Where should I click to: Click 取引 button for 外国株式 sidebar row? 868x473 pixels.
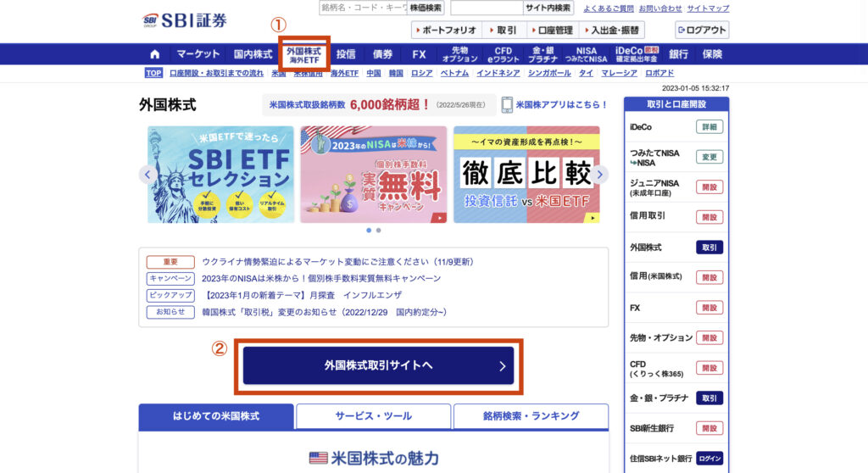click(709, 248)
